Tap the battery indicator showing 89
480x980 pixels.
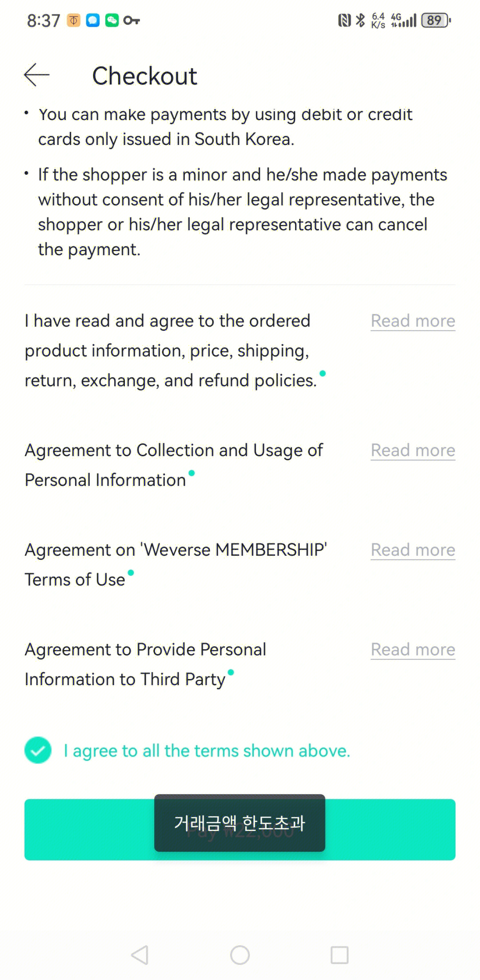[436, 20]
